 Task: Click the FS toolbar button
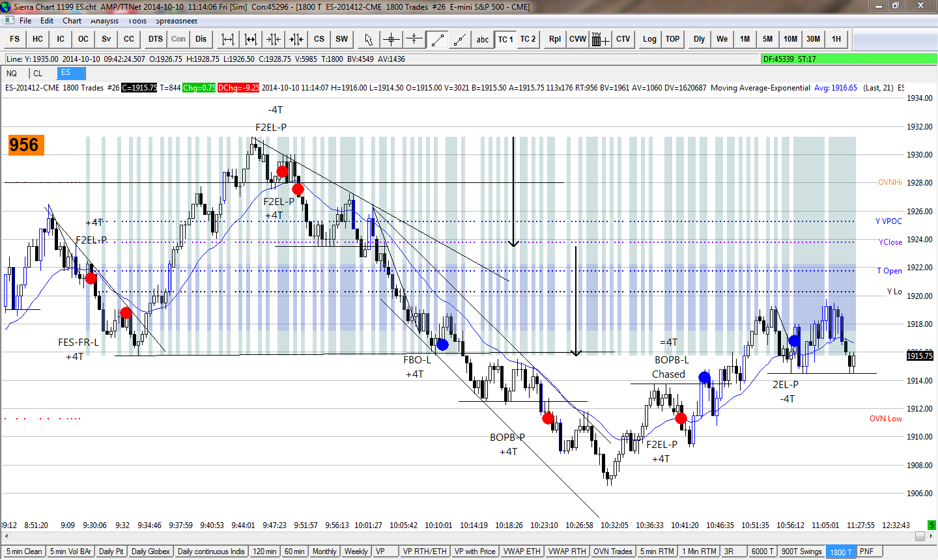(15, 39)
